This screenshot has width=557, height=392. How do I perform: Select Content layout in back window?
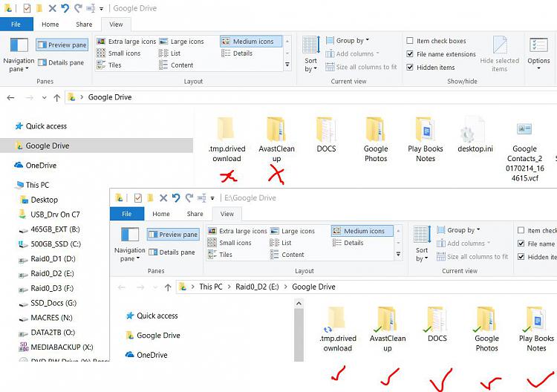[176, 65]
